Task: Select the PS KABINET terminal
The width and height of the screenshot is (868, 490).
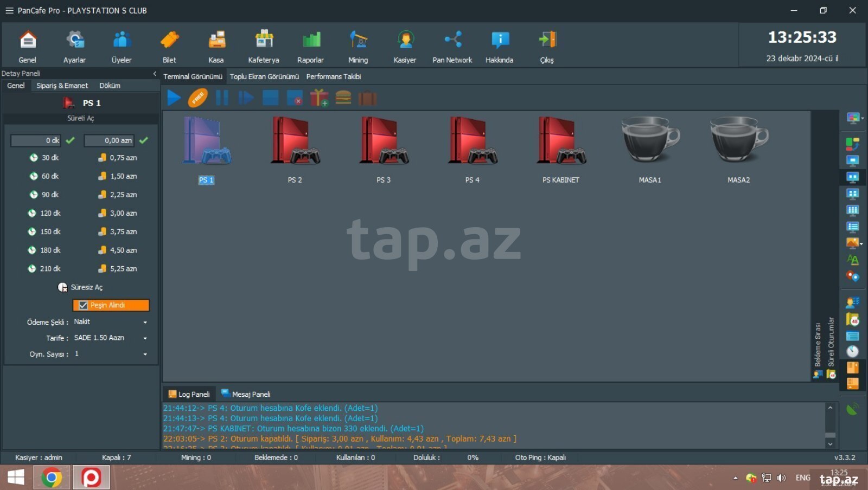Action: [x=561, y=150]
